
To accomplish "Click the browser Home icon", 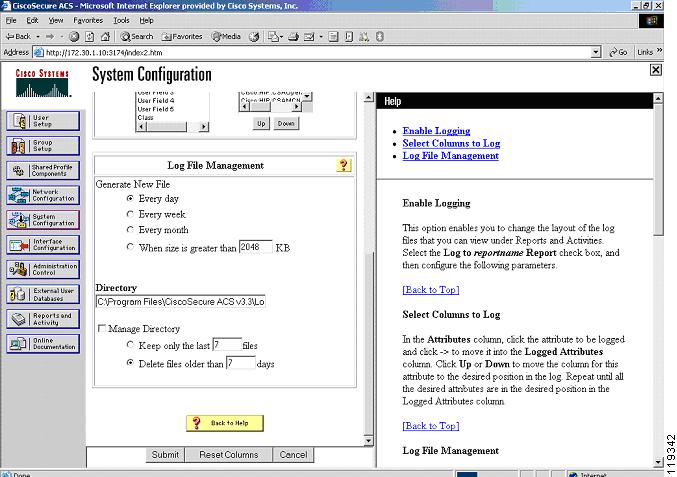I will click(105, 37).
